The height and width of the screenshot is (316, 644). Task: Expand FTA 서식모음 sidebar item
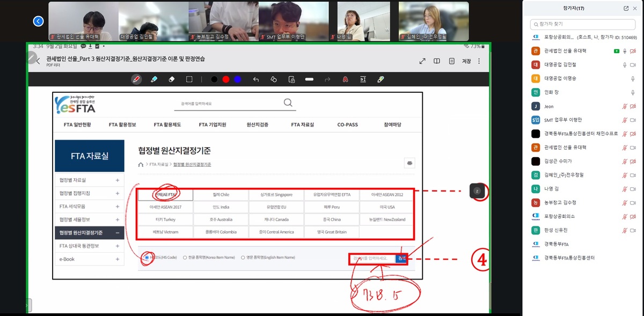click(x=90, y=207)
